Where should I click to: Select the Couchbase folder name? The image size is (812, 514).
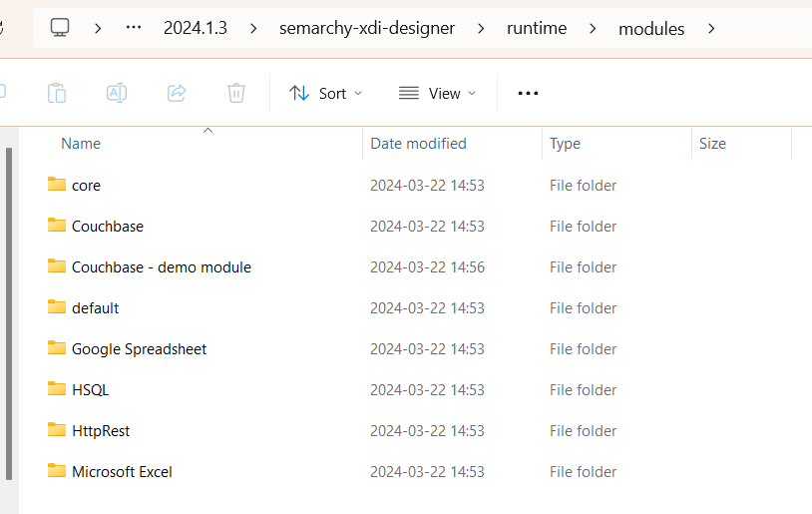coord(108,227)
